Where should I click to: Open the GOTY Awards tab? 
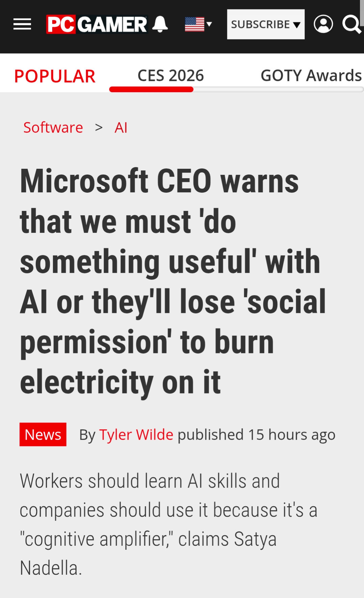point(311,76)
